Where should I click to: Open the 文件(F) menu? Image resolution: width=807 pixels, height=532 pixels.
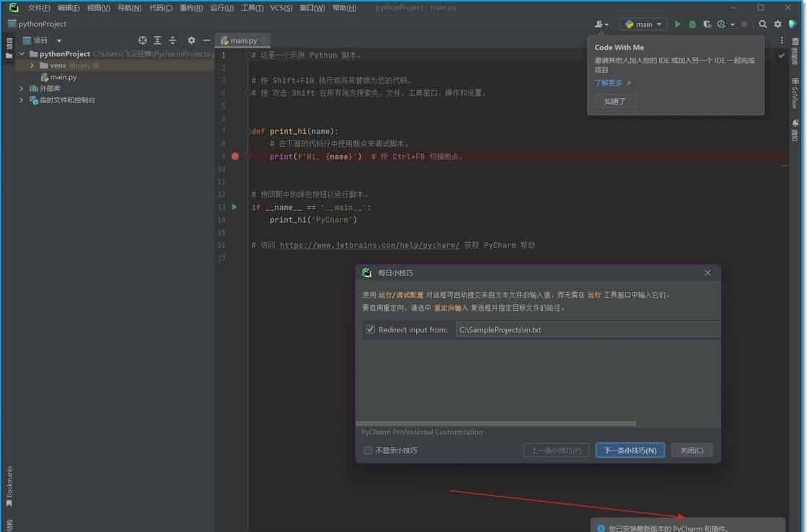click(39, 8)
